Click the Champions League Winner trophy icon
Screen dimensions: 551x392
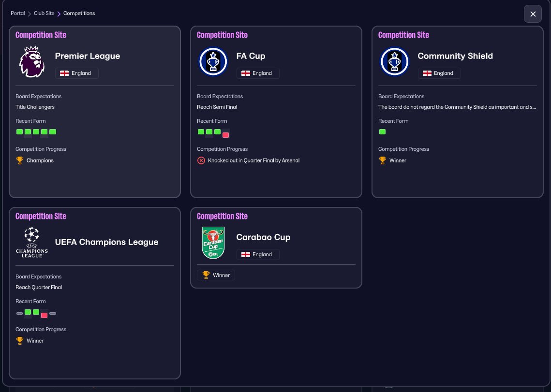(20, 341)
